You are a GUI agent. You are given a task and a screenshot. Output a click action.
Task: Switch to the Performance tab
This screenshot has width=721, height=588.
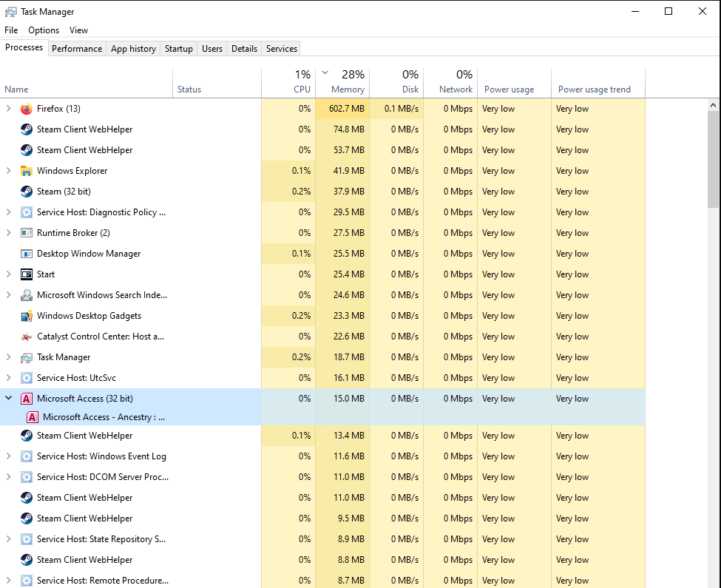click(x=77, y=49)
